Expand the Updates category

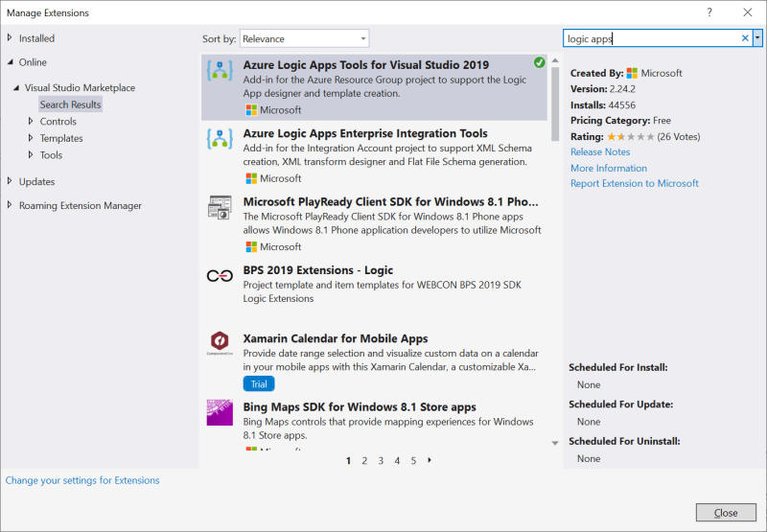pyautogui.click(x=10, y=181)
